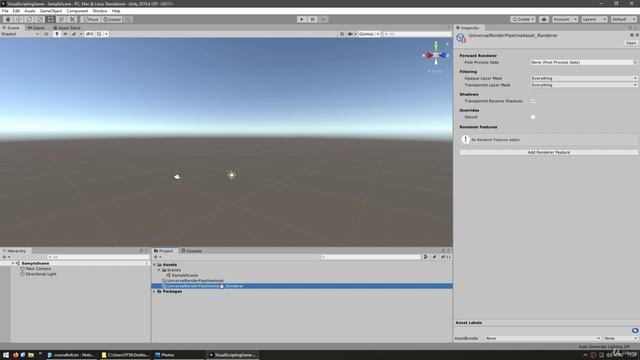Open the custom editor tools icon
The height and width of the screenshot is (360, 640).
click(72, 19)
